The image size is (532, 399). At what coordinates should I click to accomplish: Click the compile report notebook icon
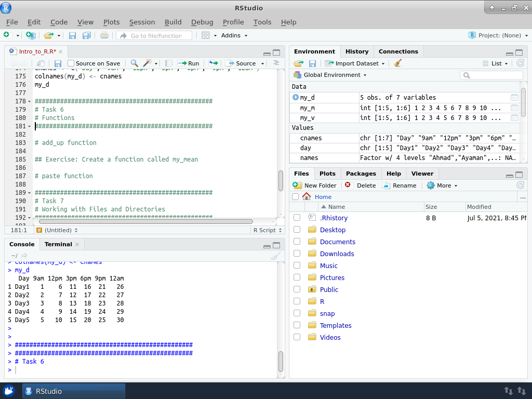pyautogui.click(x=169, y=63)
